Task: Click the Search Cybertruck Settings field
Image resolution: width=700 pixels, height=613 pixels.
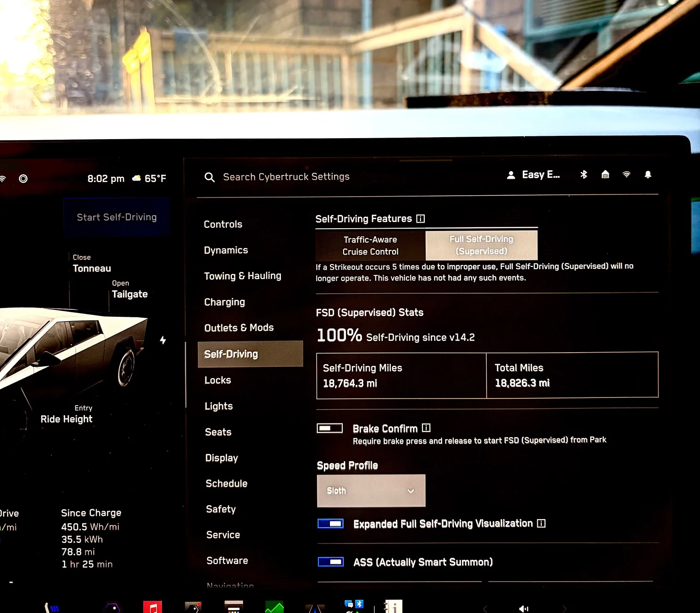Action: 287,177
